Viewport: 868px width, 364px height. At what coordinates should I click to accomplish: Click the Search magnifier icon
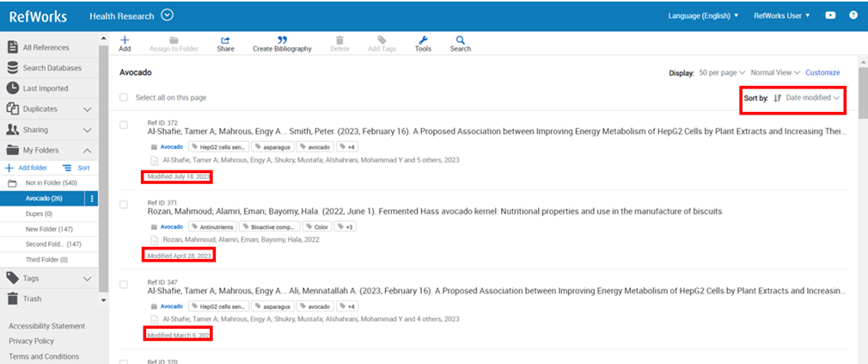[x=461, y=40]
